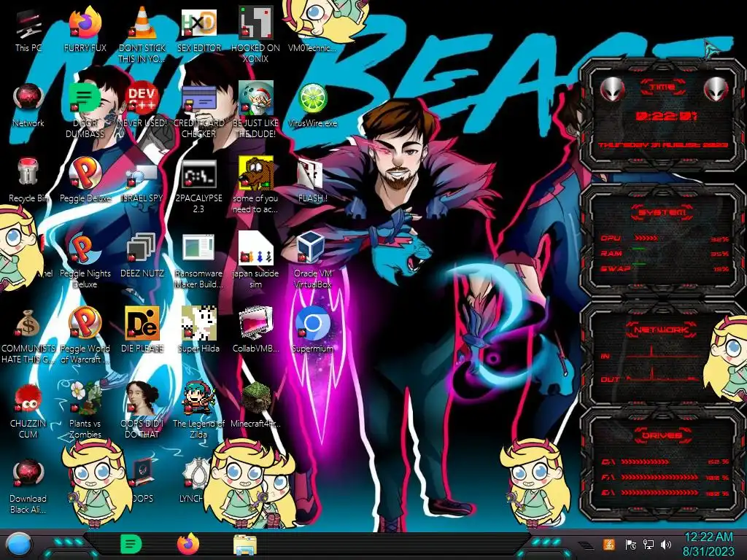747x560 pixels.
Task: Click the NETWORK widget header
Action: pyautogui.click(x=662, y=330)
